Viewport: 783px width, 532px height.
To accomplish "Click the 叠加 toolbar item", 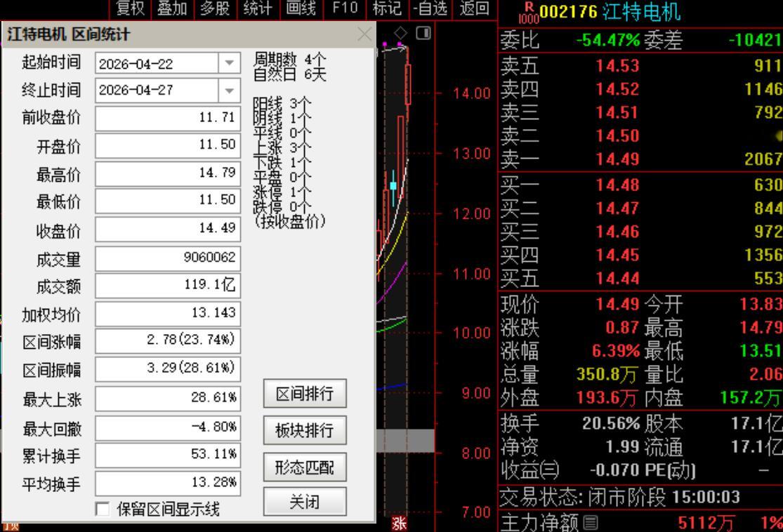I will (x=172, y=8).
